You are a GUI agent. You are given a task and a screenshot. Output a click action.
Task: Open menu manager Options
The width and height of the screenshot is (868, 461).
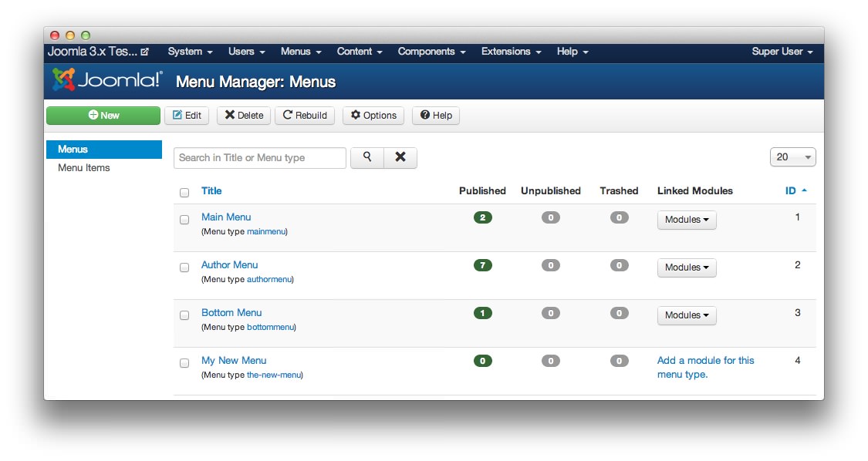[x=373, y=115]
